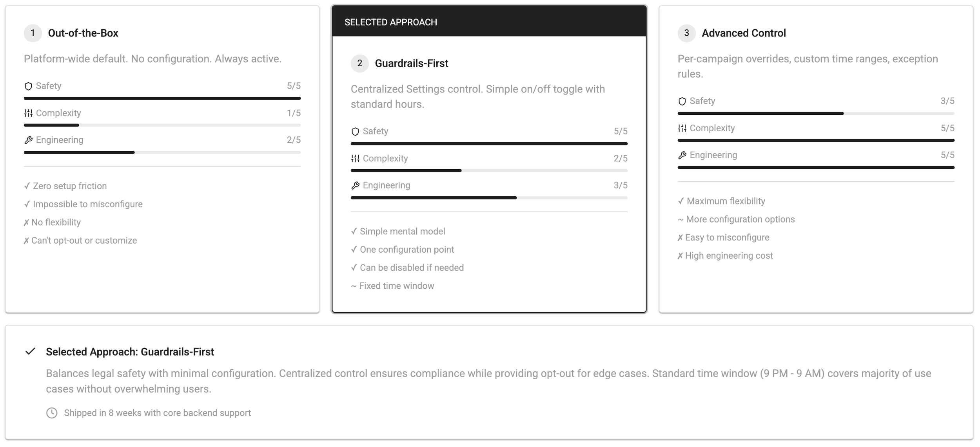The height and width of the screenshot is (447, 980).
Task: Click the checkmark icon beside Selected Approach heading
Action: tap(30, 351)
